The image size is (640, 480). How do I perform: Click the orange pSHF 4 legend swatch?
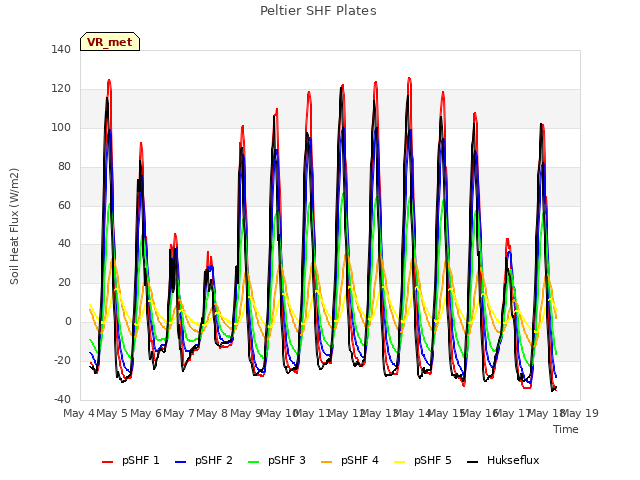coord(327,462)
